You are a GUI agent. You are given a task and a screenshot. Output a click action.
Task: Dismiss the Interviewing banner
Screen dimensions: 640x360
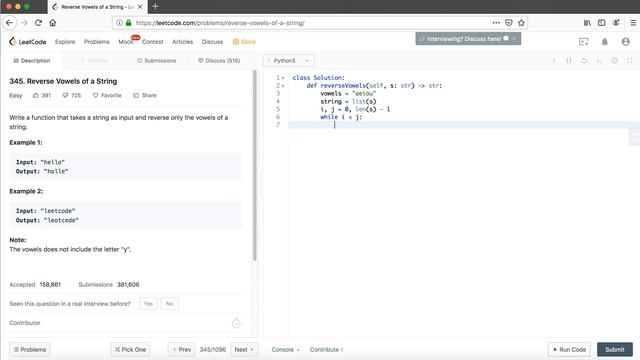tap(514, 39)
